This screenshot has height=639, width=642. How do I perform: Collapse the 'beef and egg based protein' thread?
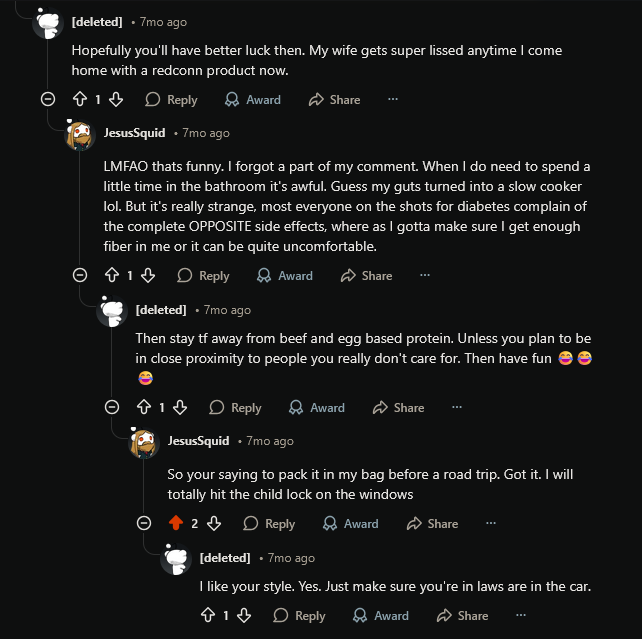point(112,407)
